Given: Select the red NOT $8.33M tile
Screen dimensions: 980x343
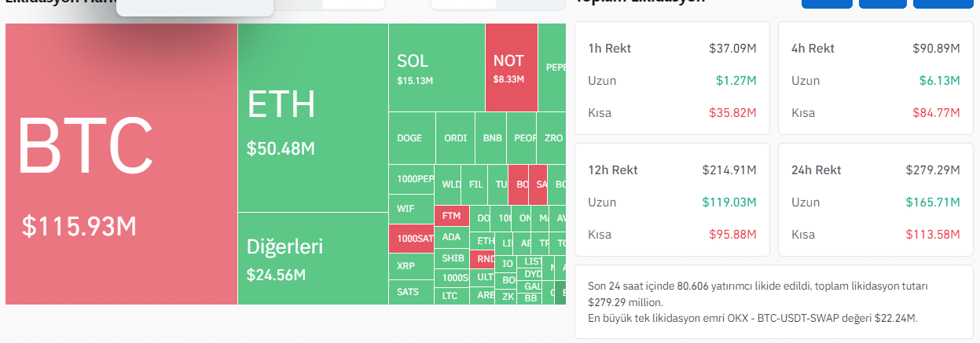Looking at the screenshot, I should click(x=511, y=68).
